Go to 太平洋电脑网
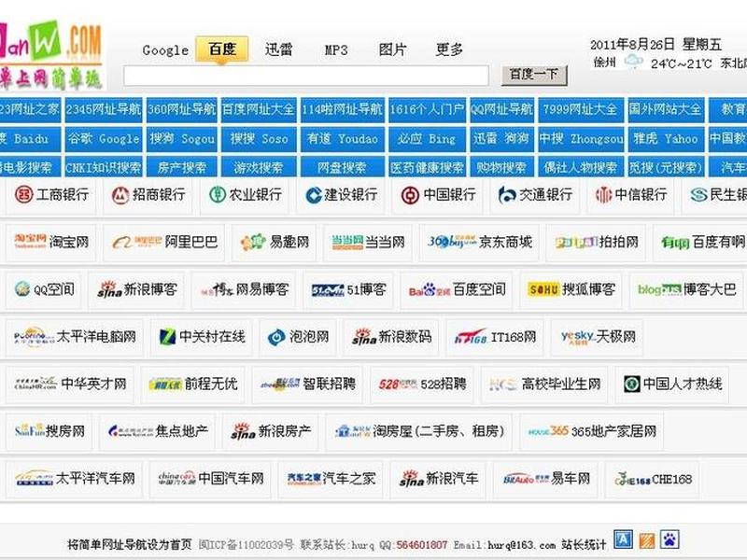This screenshot has width=747, height=560. click(x=75, y=337)
